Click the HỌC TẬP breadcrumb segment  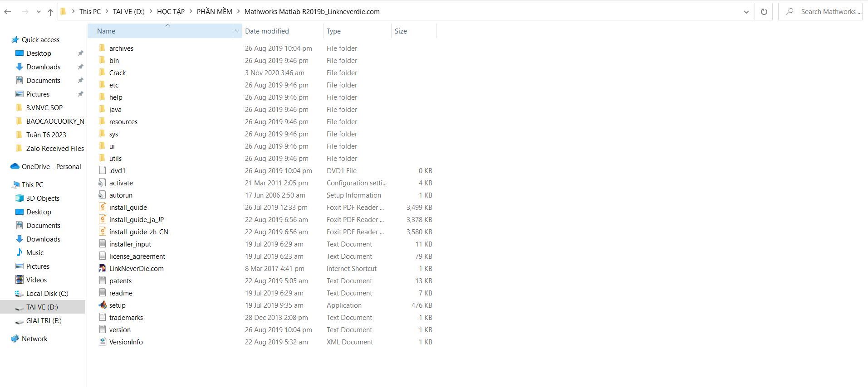click(171, 12)
